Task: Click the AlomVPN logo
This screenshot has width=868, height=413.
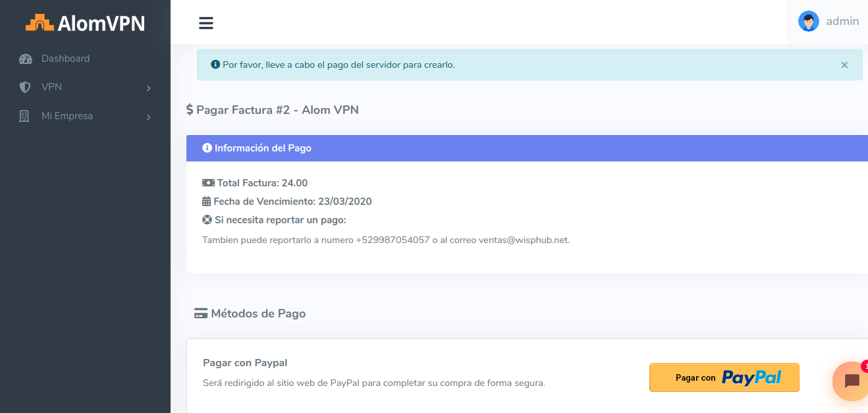Action: [85, 23]
